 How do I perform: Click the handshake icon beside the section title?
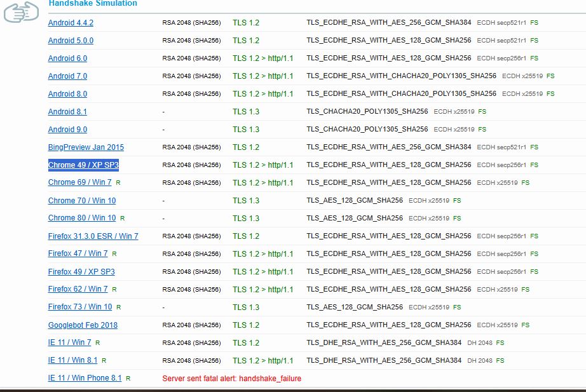[x=21, y=11]
